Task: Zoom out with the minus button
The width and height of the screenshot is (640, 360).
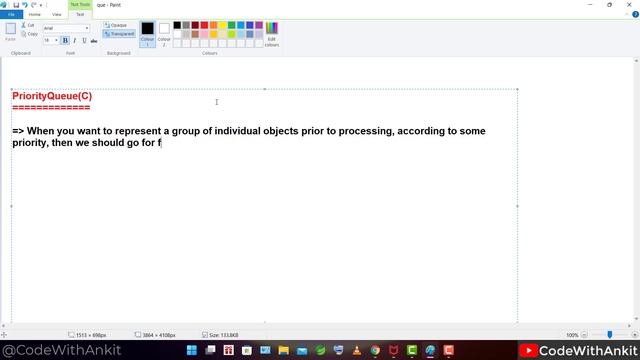Action: click(x=584, y=335)
